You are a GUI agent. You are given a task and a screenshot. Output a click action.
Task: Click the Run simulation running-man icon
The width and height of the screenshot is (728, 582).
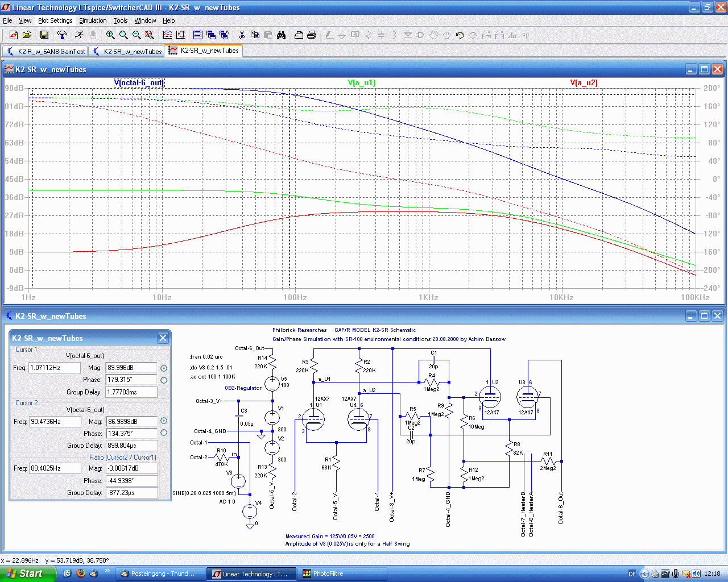point(79,35)
